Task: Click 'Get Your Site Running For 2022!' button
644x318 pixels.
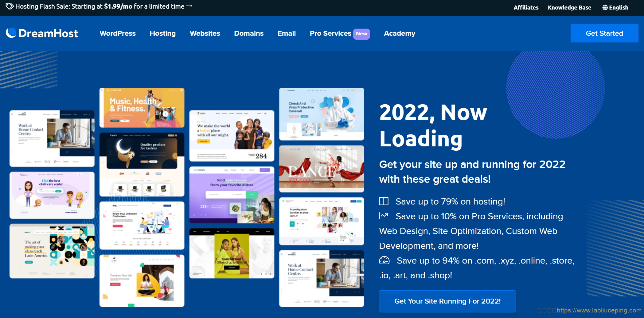Action: 447,301
